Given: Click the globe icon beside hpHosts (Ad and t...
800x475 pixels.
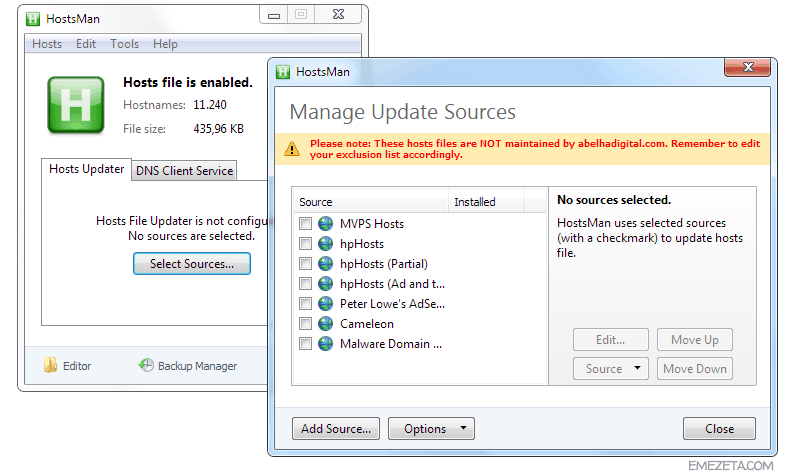Looking at the screenshot, I should 326,283.
